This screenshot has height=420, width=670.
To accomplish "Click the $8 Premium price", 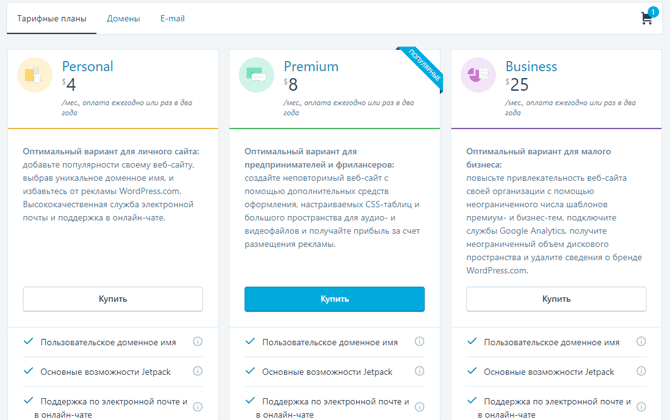I will [x=291, y=85].
